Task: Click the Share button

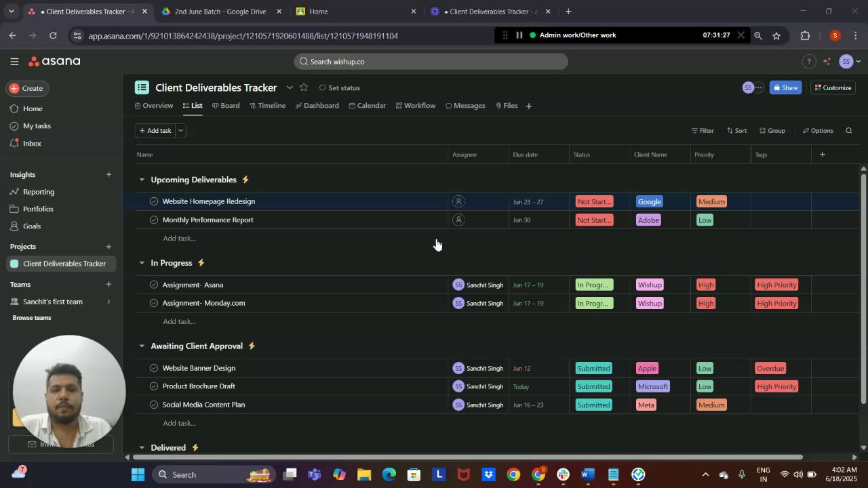Action: (785, 87)
